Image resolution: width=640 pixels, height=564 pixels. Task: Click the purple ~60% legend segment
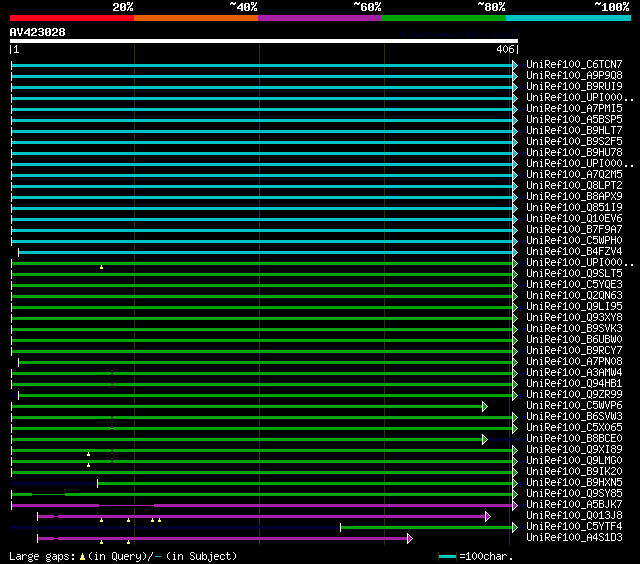pos(319,17)
